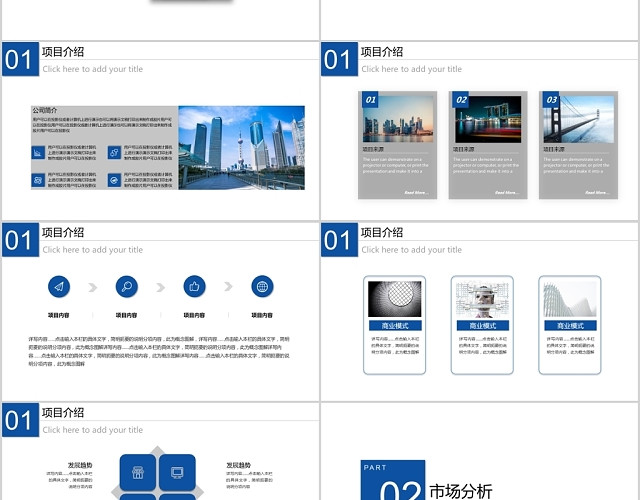The image size is (640, 500).
Task: Click the icon below the line chart icon
Action: pos(38,180)
